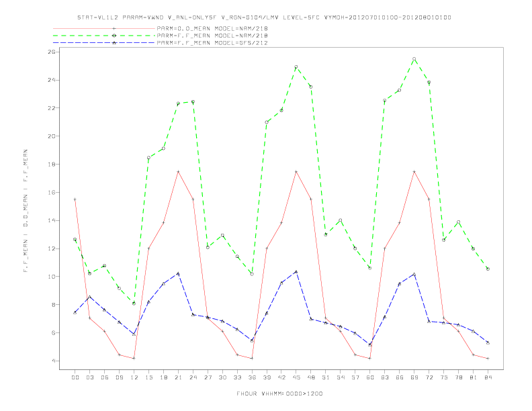Click blue GFS marker at hour 84
The image size is (532, 411).
click(488, 343)
